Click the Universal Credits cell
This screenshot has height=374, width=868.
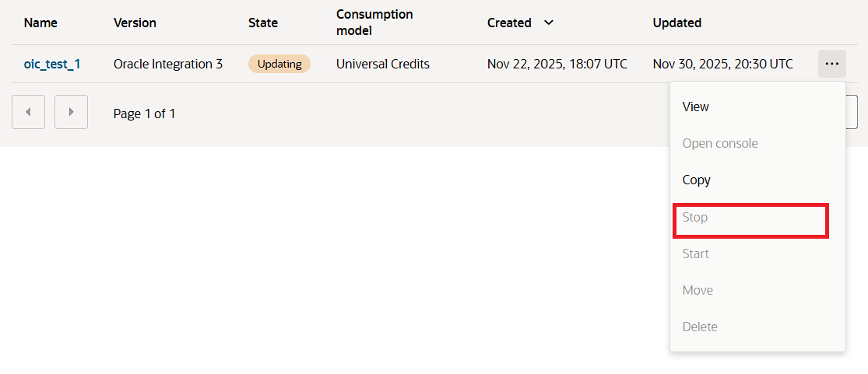382,64
